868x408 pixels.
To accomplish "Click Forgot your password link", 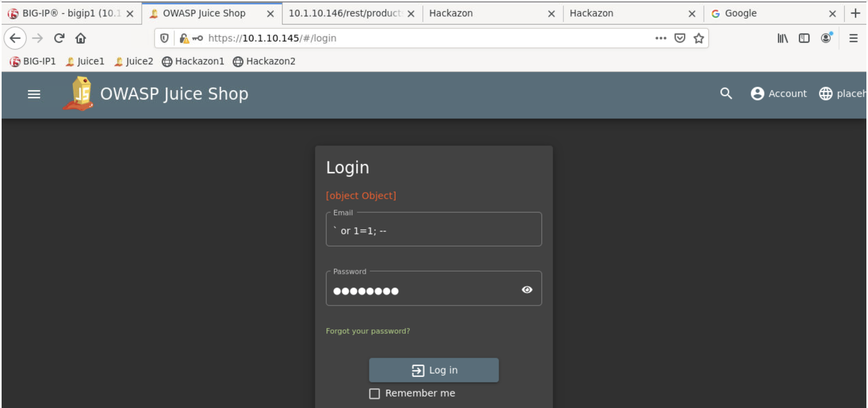I will 368,331.
